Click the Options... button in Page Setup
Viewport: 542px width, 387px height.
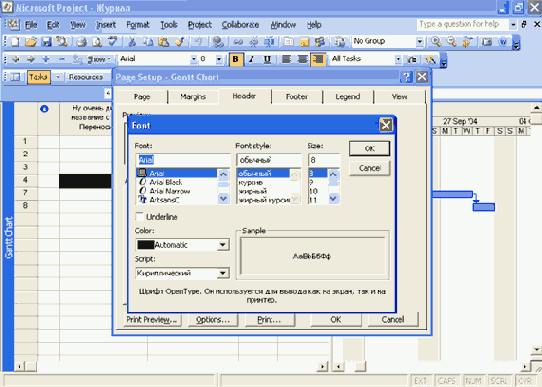[x=213, y=320]
